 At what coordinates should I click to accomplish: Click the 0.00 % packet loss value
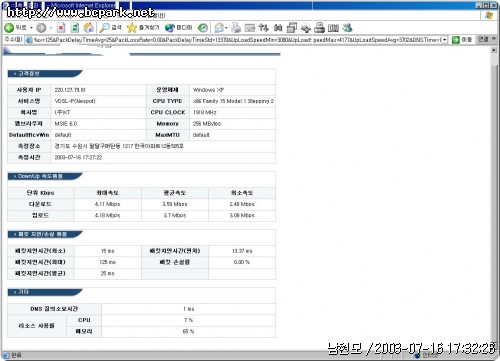(x=242, y=262)
